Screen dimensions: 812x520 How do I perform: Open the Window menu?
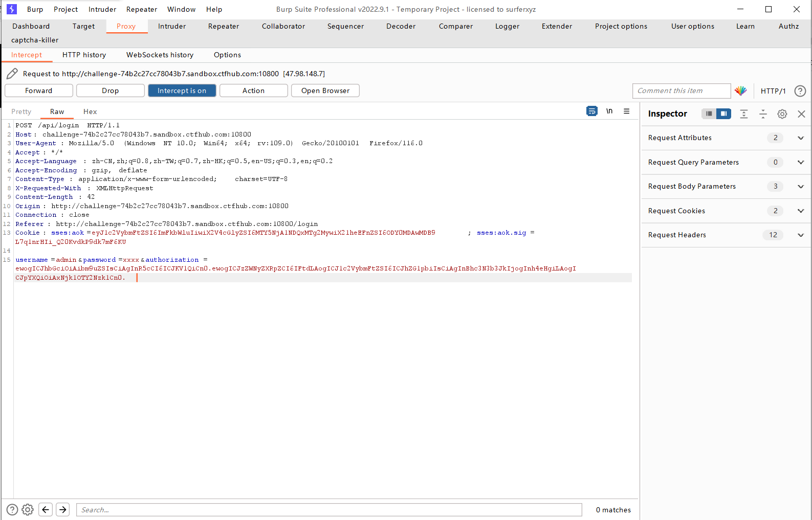[182, 9]
